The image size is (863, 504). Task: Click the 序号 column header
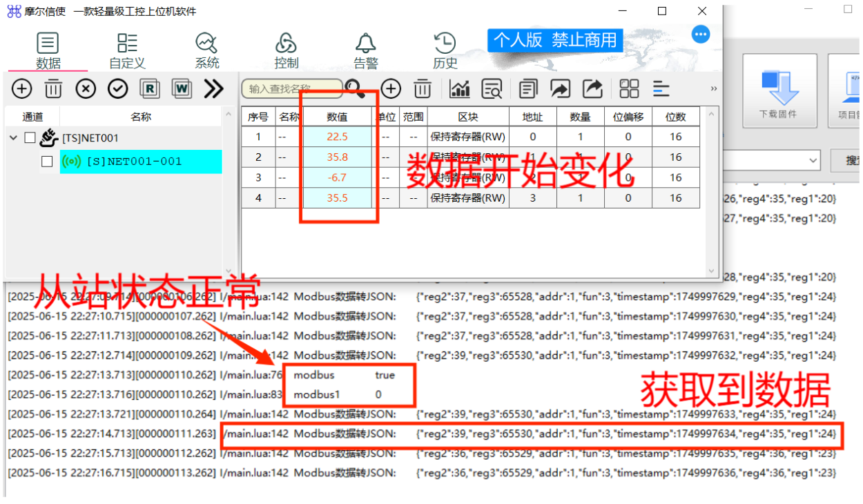point(258,117)
